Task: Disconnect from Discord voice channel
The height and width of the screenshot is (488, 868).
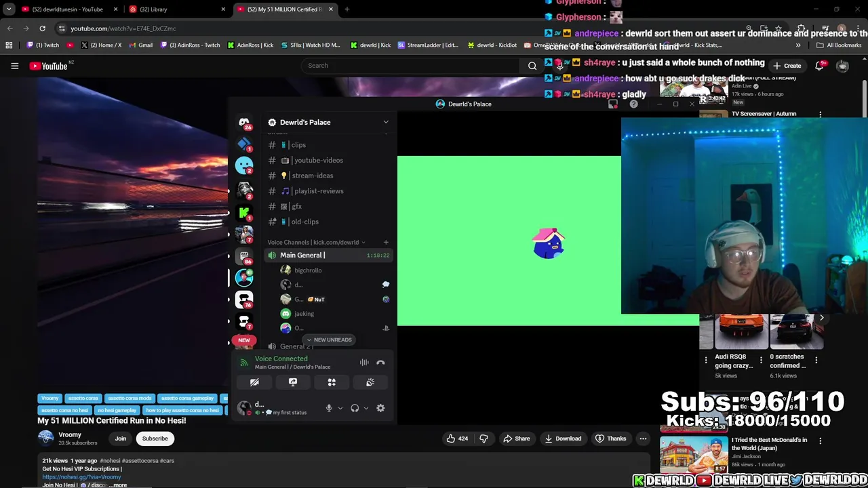Action: coord(380,363)
